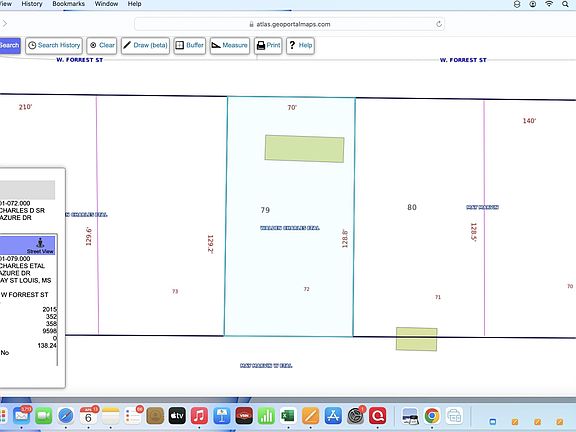
Task: Print the current map view
Action: click(268, 46)
